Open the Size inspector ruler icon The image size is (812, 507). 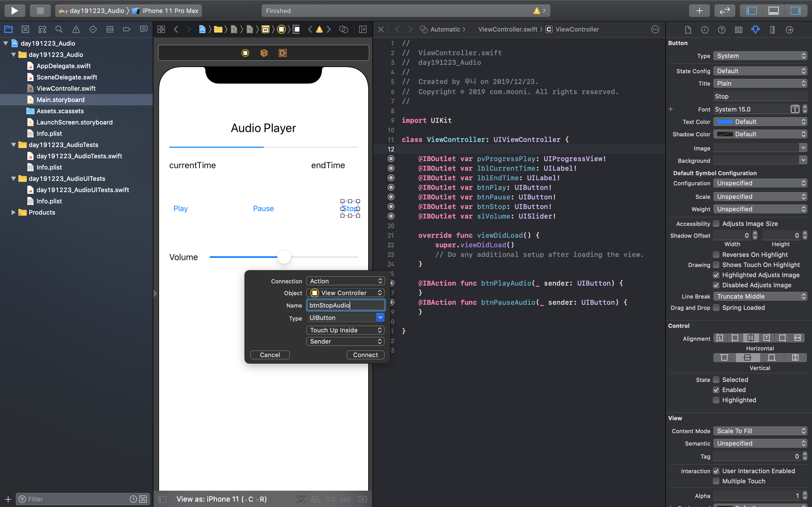[x=773, y=30]
